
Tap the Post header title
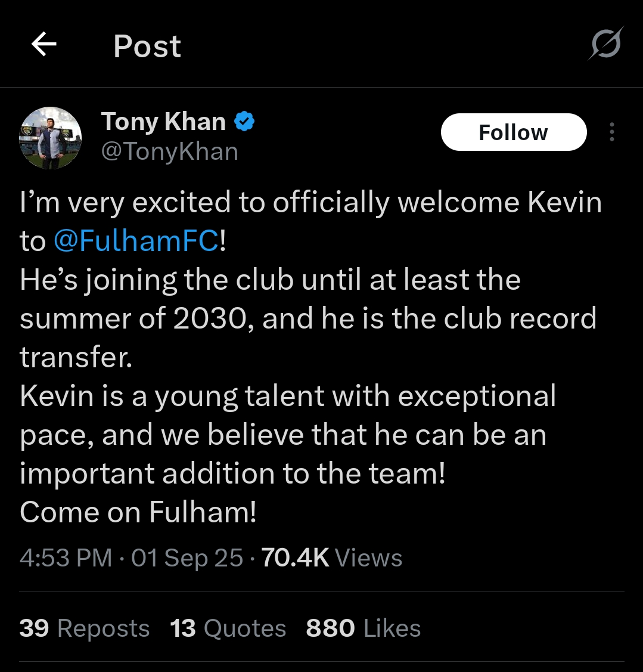click(147, 46)
